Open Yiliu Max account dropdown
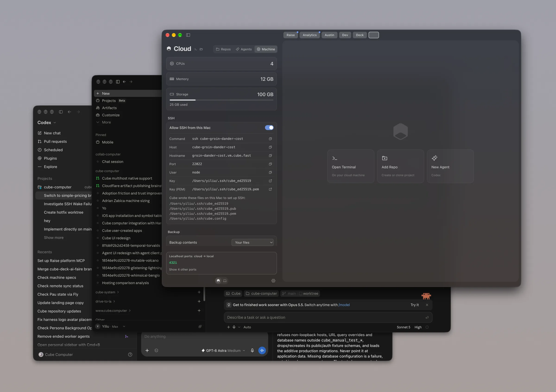The height and width of the screenshot is (392, 556). (x=111, y=326)
